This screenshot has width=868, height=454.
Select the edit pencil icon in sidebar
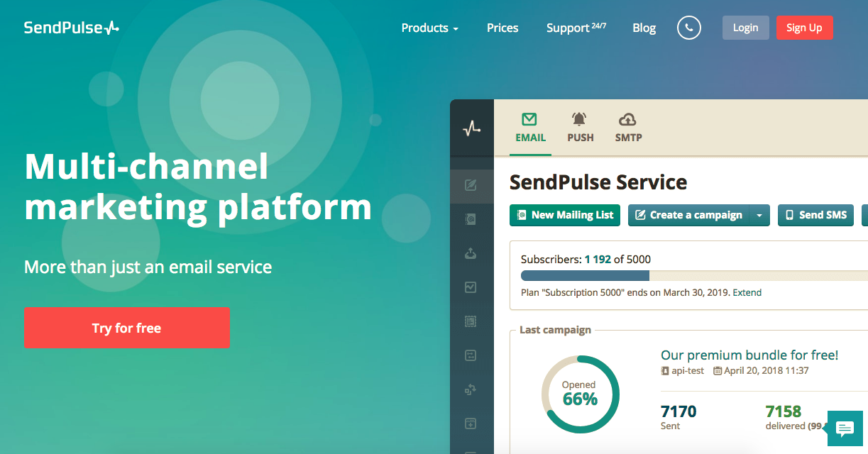click(x=471, y=186)
